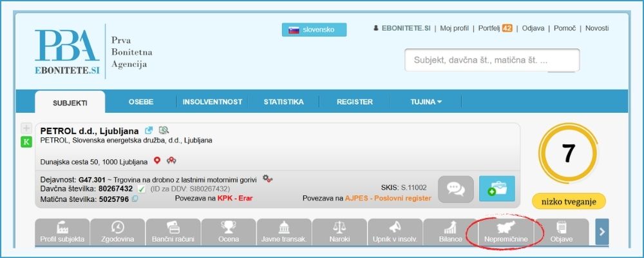The height and width of the screenshot is (258, 644).
Task: Open the Bančni računi tab
Action: pyautogui.click(x=173, y=232)
